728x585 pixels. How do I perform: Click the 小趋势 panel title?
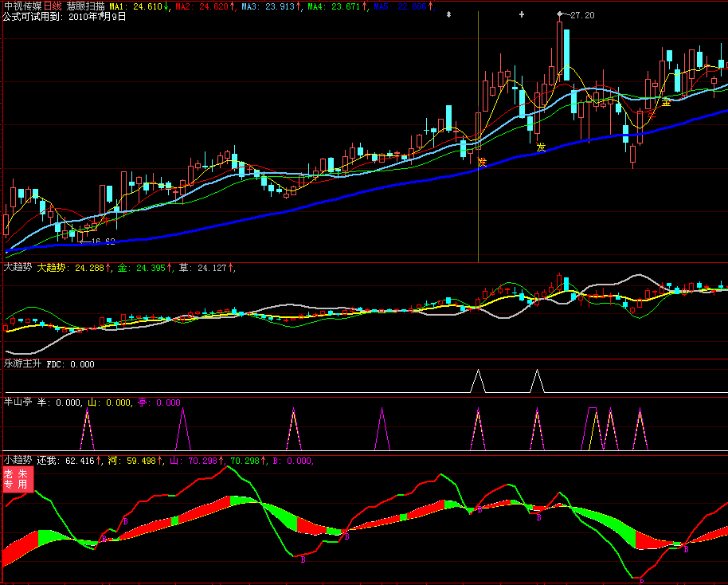[18, 460]
